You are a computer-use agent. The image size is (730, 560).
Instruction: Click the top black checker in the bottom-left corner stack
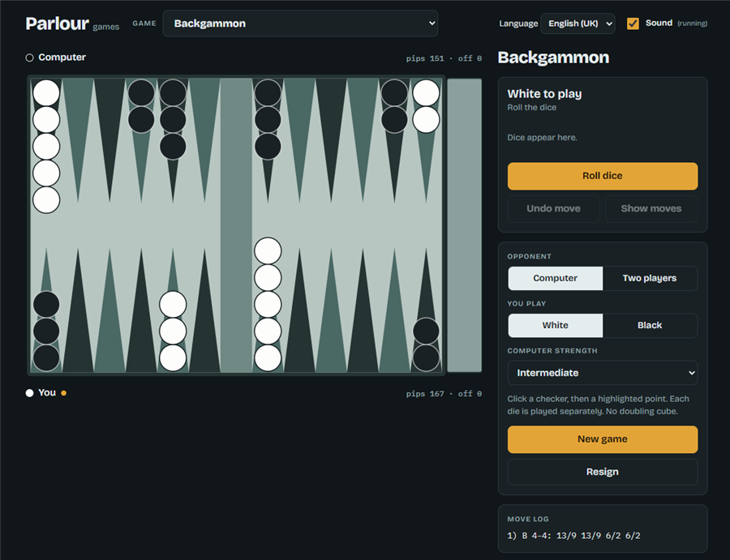[46, 305]
